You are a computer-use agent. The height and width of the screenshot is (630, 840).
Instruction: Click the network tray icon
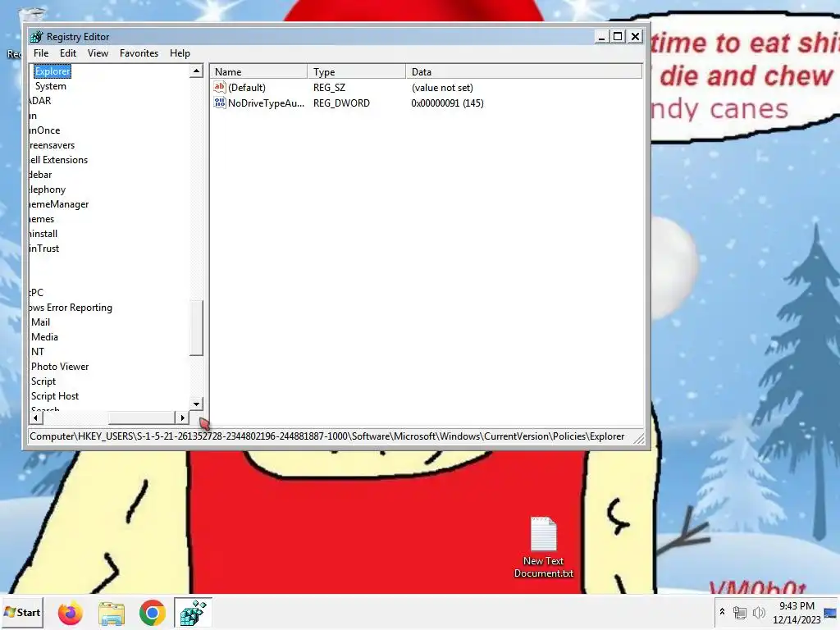[x=740, y=612]
